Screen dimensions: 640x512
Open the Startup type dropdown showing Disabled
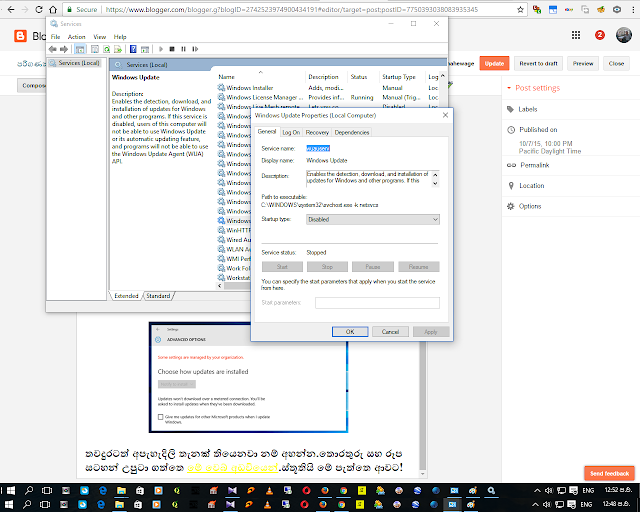373,220
